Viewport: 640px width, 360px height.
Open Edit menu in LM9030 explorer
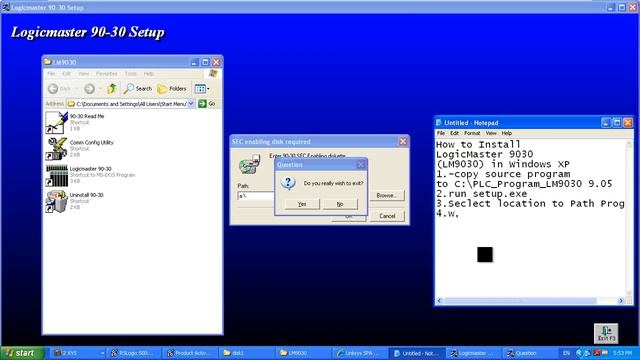point(67,73)
